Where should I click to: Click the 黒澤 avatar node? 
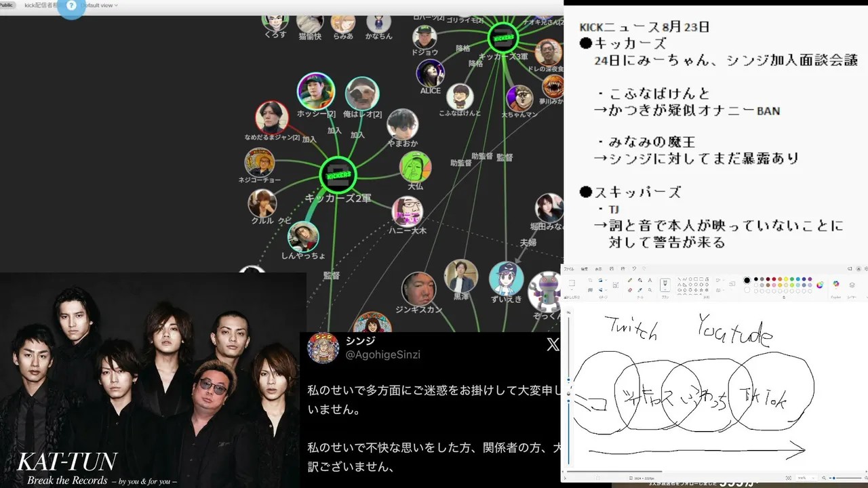click(x=461, y=276)
